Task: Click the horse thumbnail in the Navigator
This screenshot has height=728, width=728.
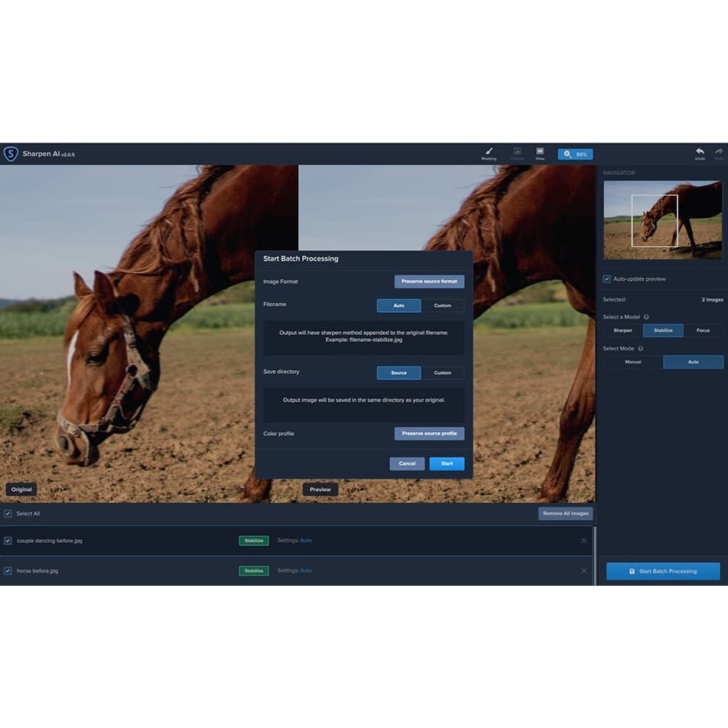Action: (662, 220)
